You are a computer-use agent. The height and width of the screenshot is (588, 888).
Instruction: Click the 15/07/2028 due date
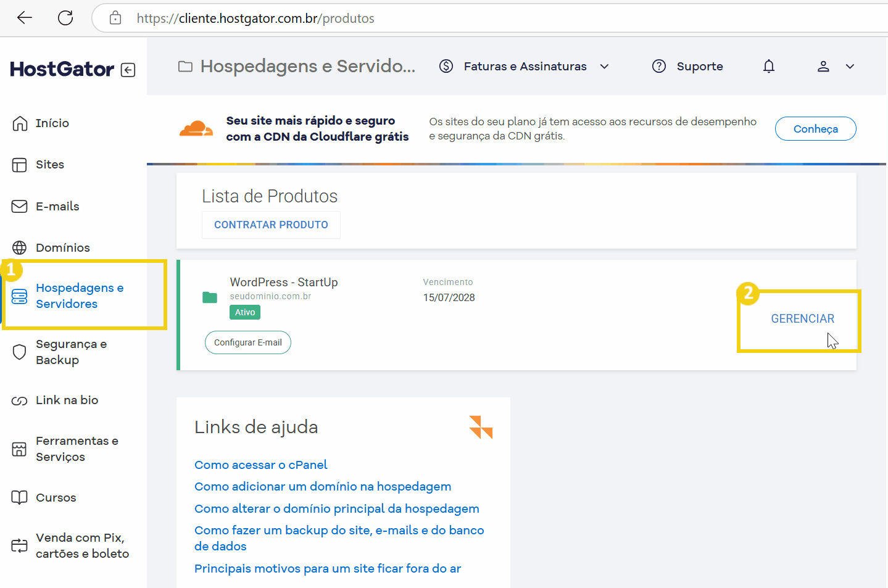coord(449,297)
